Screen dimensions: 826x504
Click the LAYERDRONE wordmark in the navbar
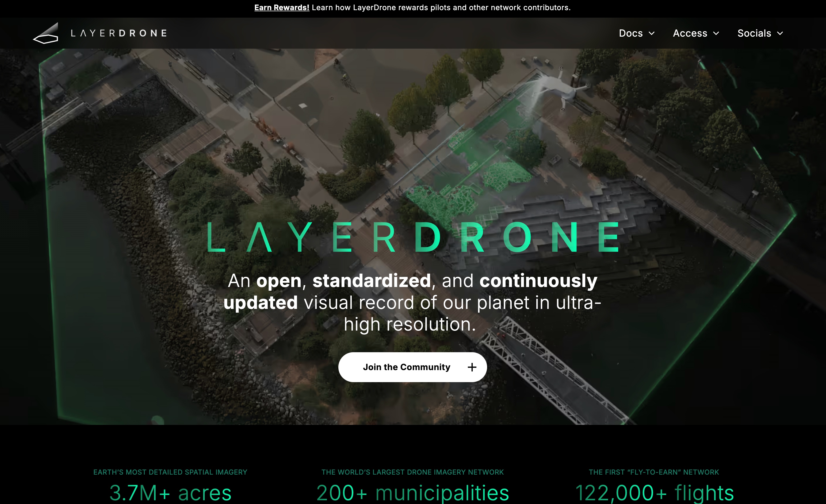pos(119,33)
